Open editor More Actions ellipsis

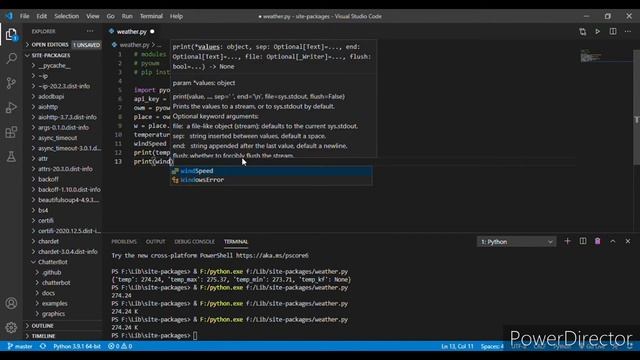(x=628, y=31)
